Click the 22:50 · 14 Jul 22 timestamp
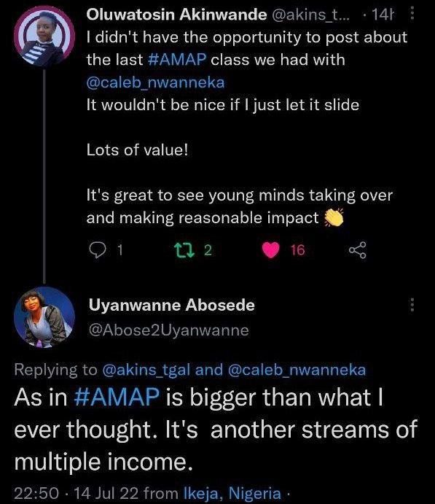 (77, 493)
